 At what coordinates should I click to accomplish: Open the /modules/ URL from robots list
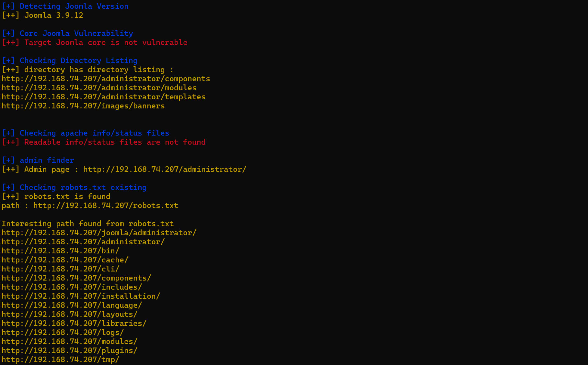tap(70, 341)
